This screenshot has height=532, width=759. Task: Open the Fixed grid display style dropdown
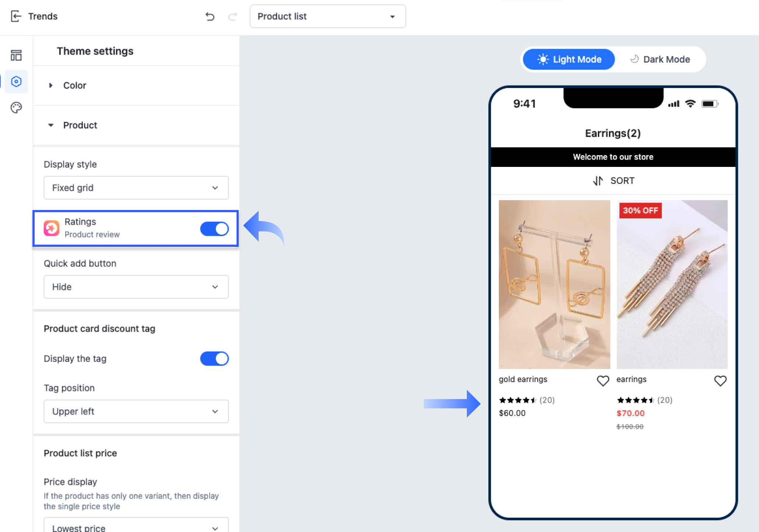[136, 188]
